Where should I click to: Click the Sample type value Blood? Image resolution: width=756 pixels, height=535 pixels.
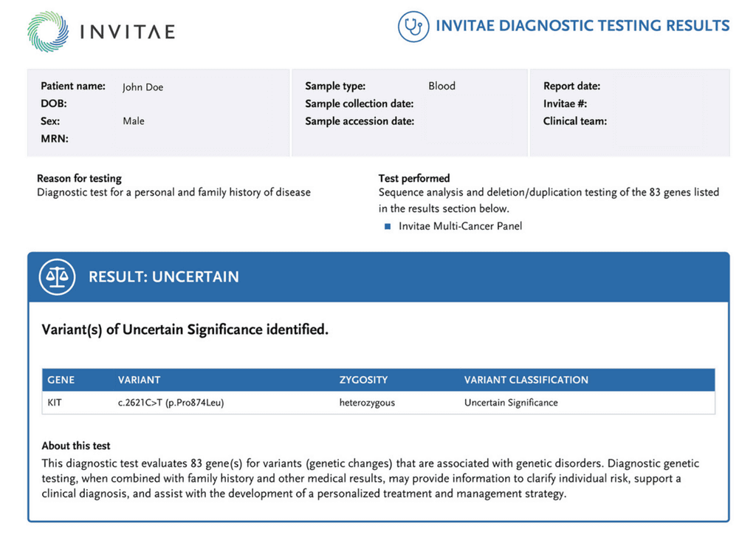441,86
